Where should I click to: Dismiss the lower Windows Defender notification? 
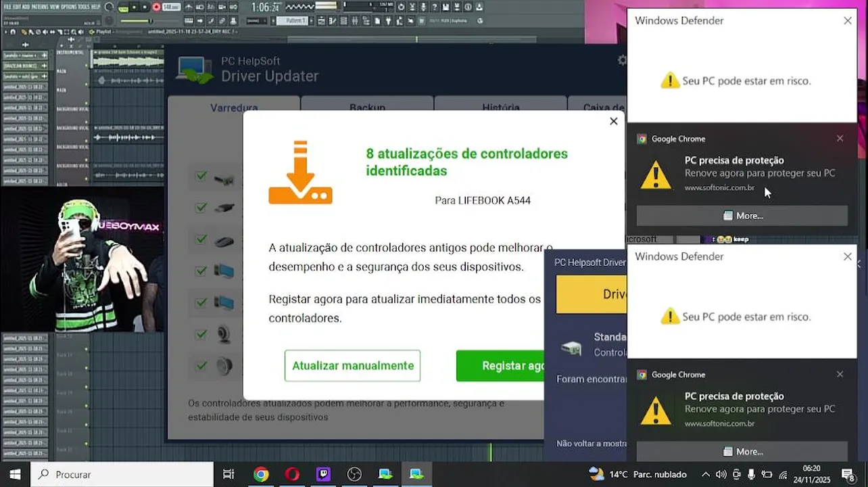[848, 256]
